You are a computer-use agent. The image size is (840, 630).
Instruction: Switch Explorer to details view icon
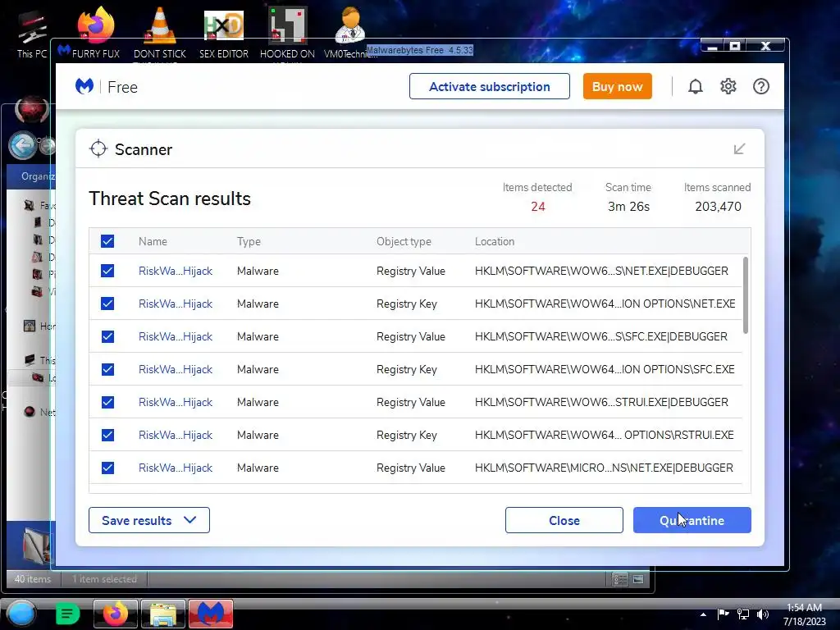[620, 579]
